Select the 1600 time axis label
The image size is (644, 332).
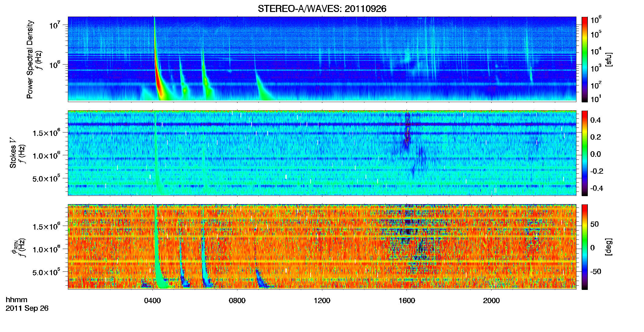click(407, 300)
